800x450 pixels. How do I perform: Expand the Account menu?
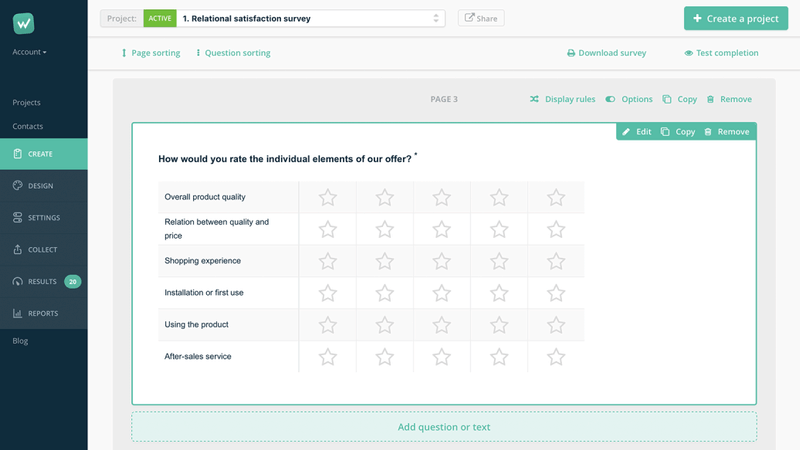click(x=29, y=52)
